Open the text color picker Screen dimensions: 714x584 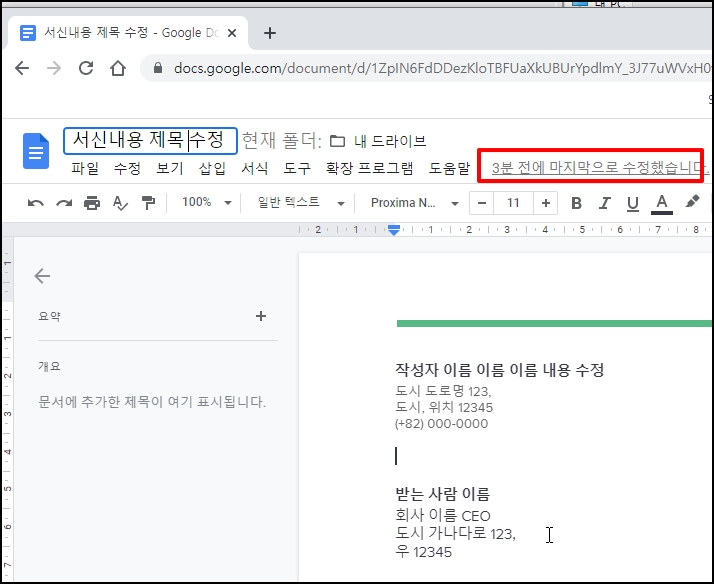[662, 203]
